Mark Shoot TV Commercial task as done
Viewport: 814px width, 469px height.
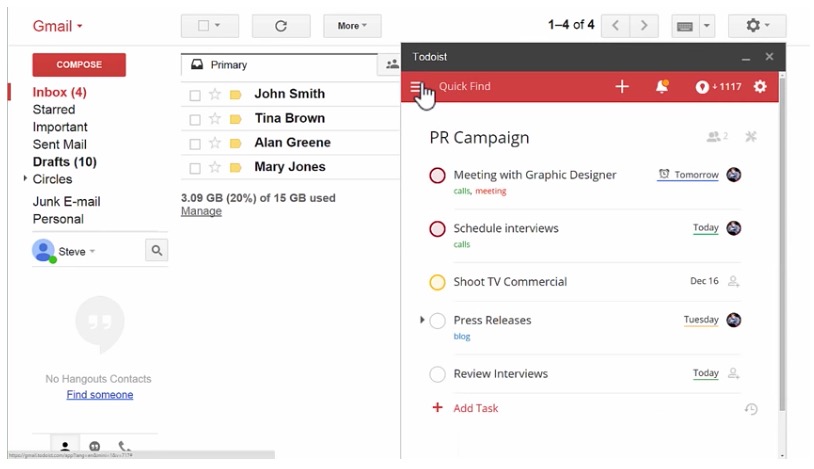click(437, 282)
